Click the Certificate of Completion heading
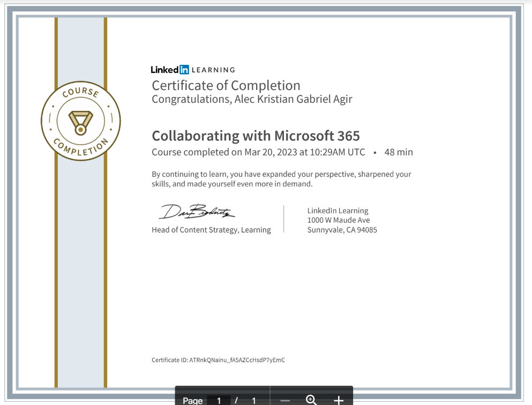This screenshot has width=532, height=405. 226,86
